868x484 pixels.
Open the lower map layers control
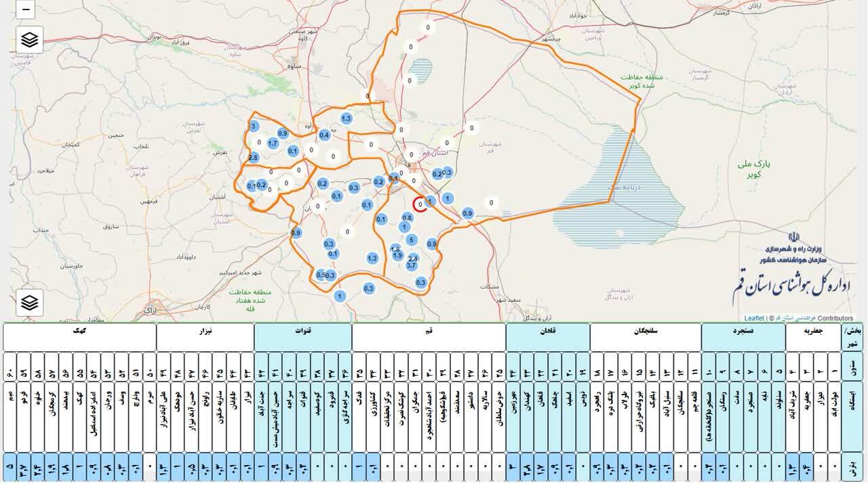tap(29, 303)
